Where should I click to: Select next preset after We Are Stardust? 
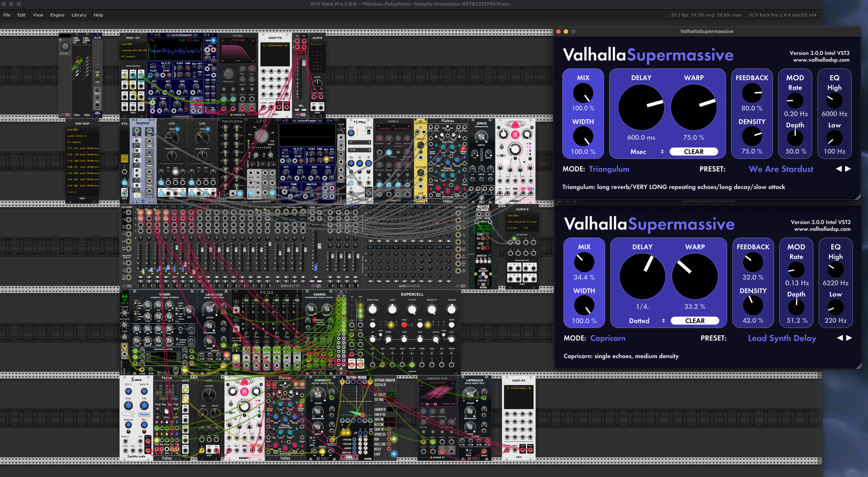point(848,169)
